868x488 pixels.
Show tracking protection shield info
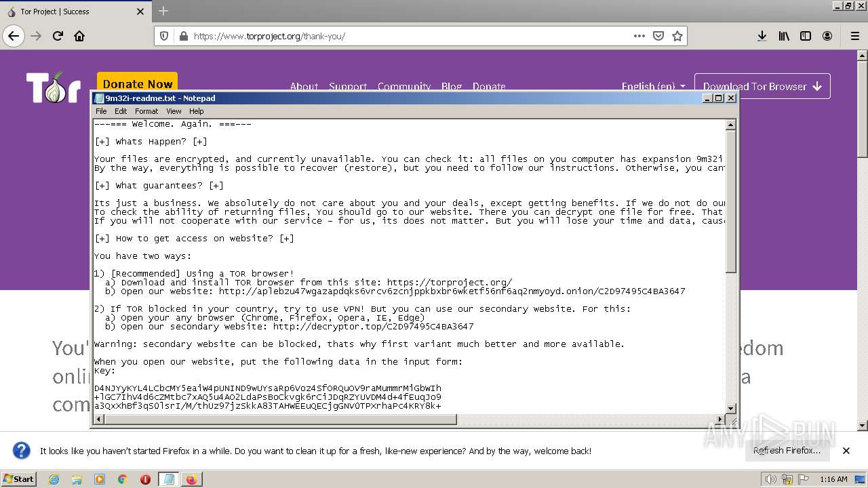point(164,36)
